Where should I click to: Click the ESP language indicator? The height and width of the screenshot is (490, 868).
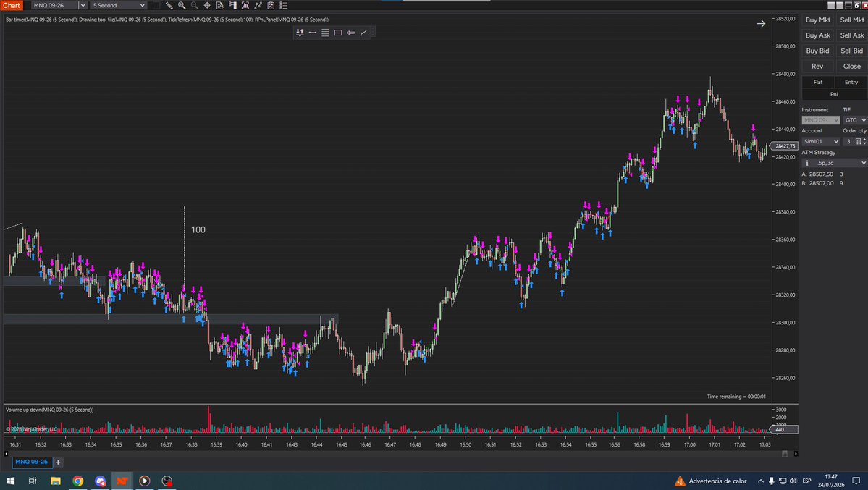[x=807, y=481]
